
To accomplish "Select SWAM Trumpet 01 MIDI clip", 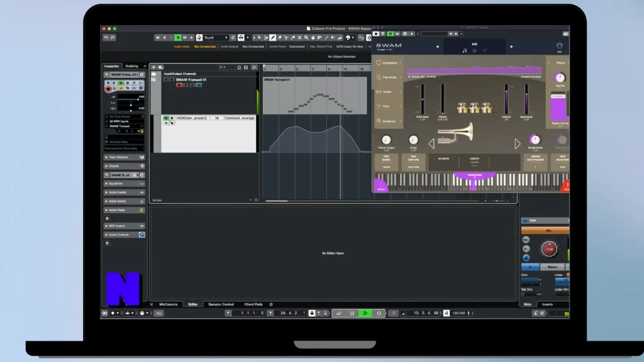I will tap(314, 96).
